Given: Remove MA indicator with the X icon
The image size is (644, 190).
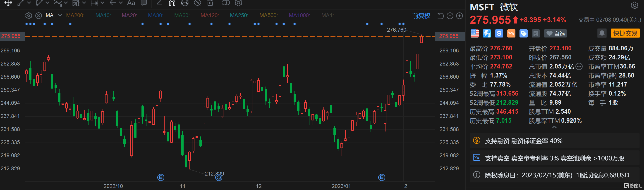Looking at the screenshot, I should (x=38, y=16).
